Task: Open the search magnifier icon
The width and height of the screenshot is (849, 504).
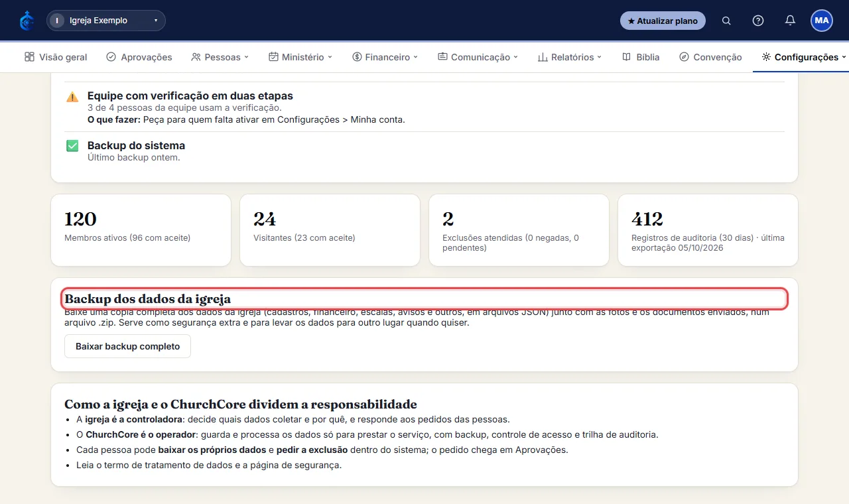Action: (726, 21)
